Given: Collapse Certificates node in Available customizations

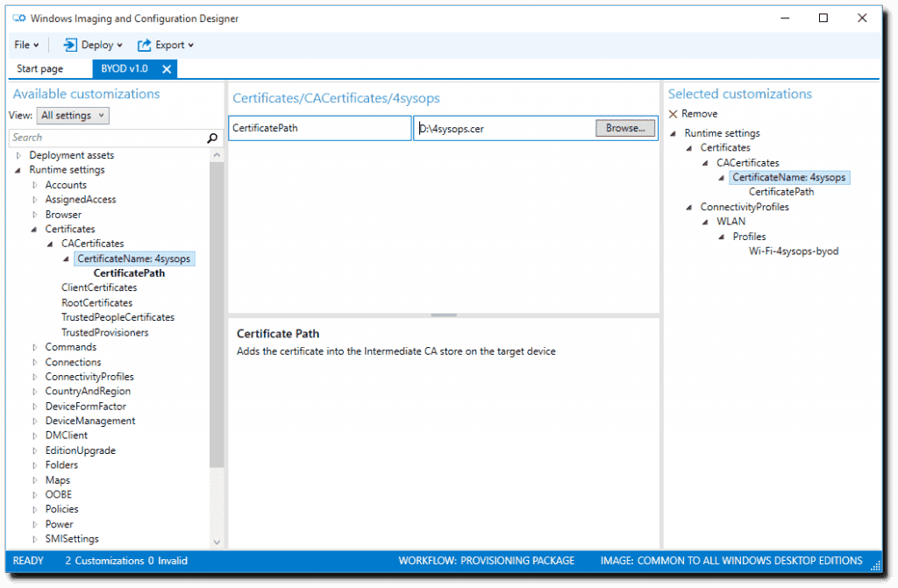Looking at the screenshot, I should click(x=34, y=229).
